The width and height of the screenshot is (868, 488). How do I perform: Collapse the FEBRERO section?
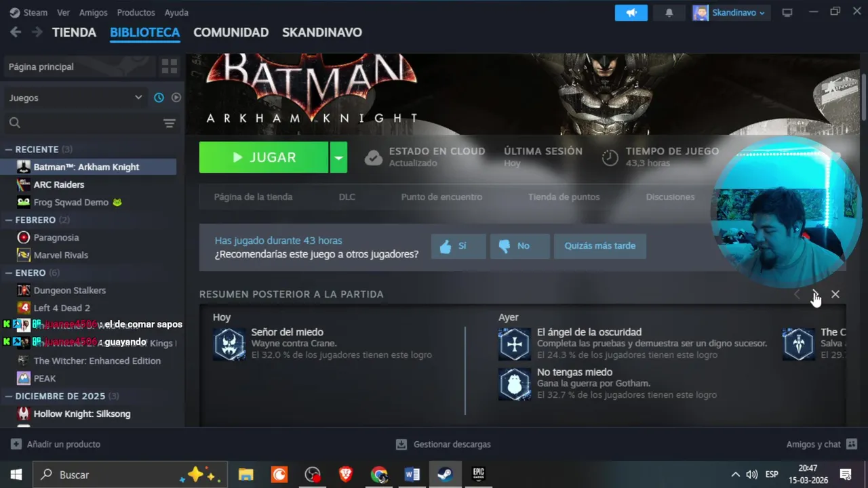pyautogui.click(x=37, y=220)
